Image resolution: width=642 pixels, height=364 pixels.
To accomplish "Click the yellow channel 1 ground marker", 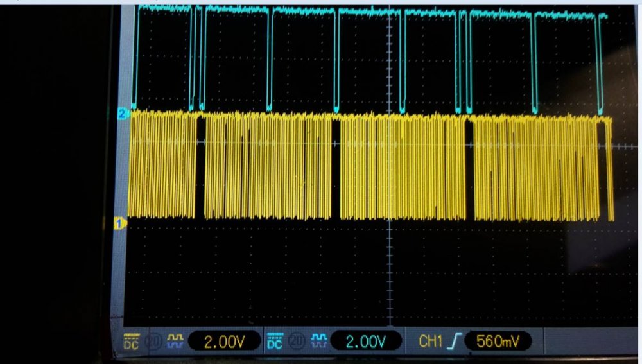I will (120, 223).
